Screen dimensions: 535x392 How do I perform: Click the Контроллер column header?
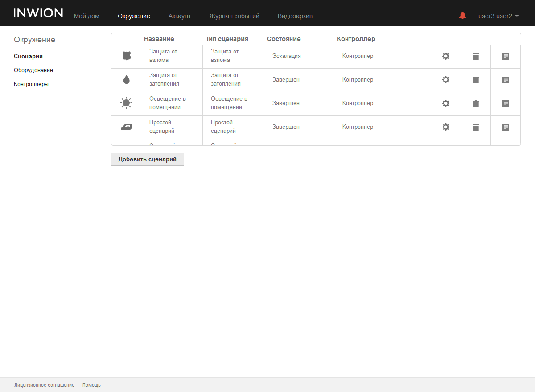pos(356,39)
